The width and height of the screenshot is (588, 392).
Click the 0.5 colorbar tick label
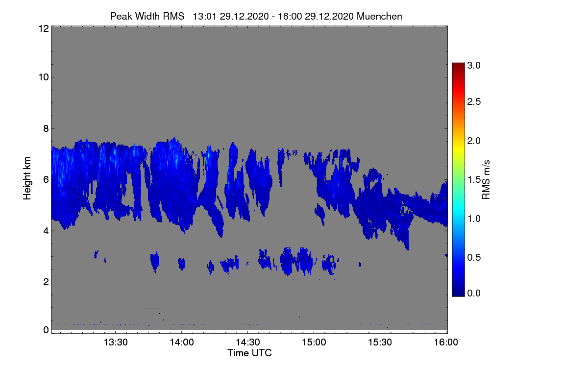[x=474, y=257]
